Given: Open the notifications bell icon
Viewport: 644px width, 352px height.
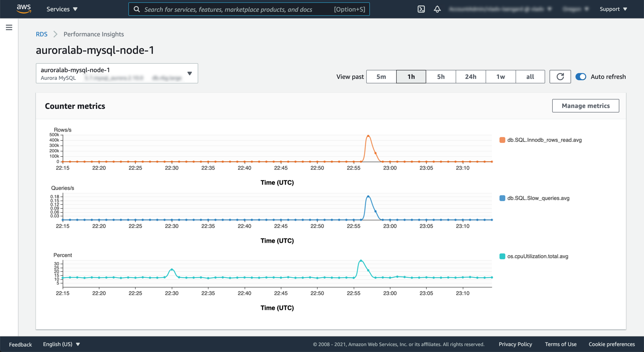Looking at the screenshot, I should click(437, 9).
